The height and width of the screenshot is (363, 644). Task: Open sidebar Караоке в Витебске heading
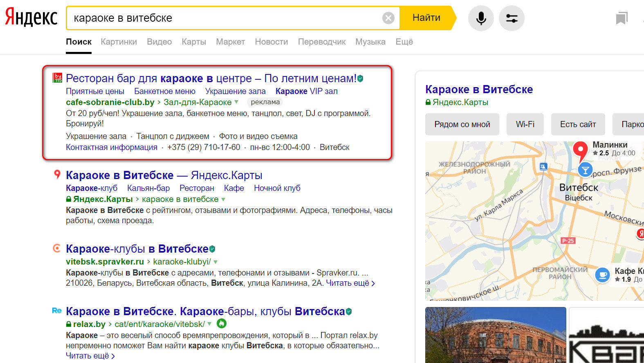(479, 89)
